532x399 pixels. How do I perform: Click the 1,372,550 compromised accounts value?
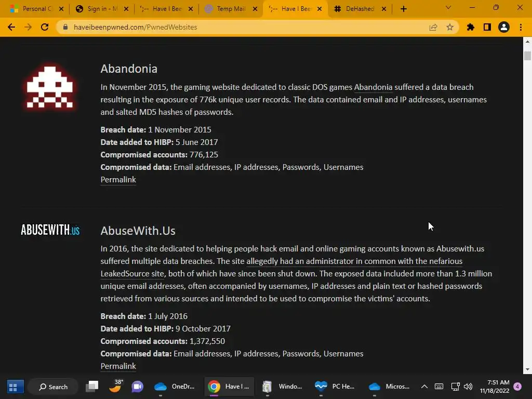207,341
